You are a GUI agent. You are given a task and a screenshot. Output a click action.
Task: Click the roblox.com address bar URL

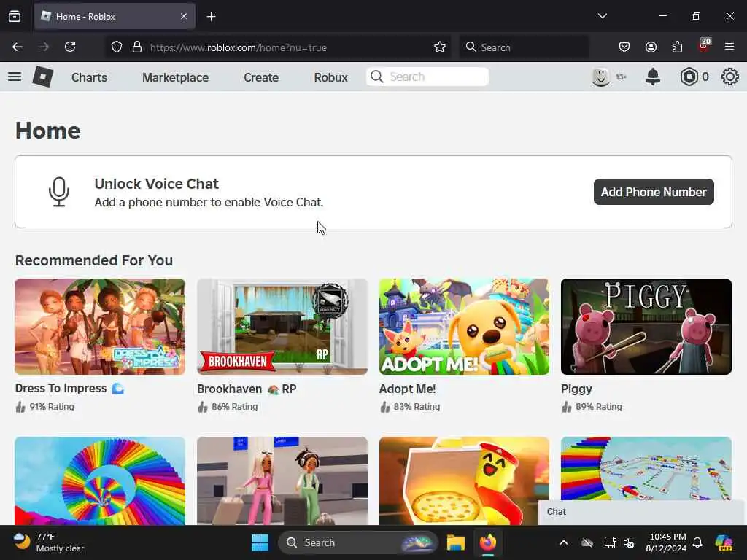coord(239,47)
